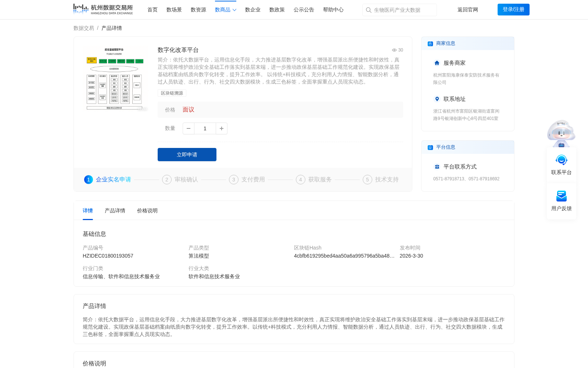Click the quantity input field
Screen dimensions: 588x368
(205, 128)
